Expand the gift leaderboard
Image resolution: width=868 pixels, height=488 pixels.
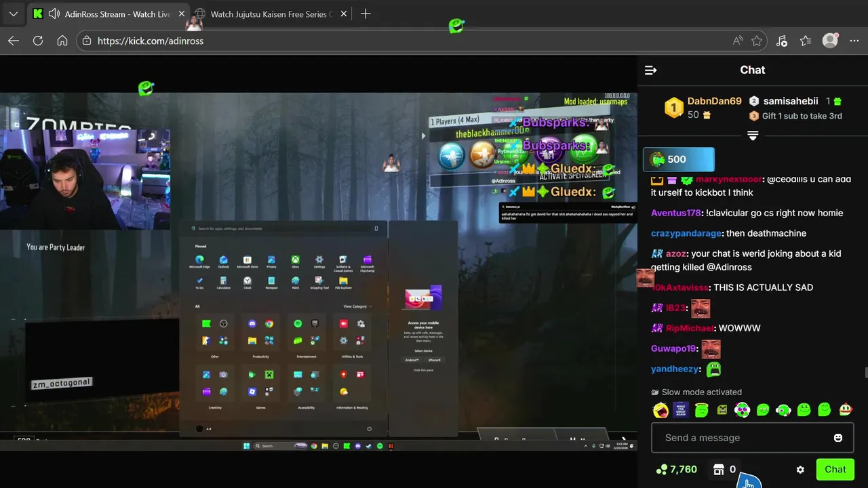(x=753, y=136)
